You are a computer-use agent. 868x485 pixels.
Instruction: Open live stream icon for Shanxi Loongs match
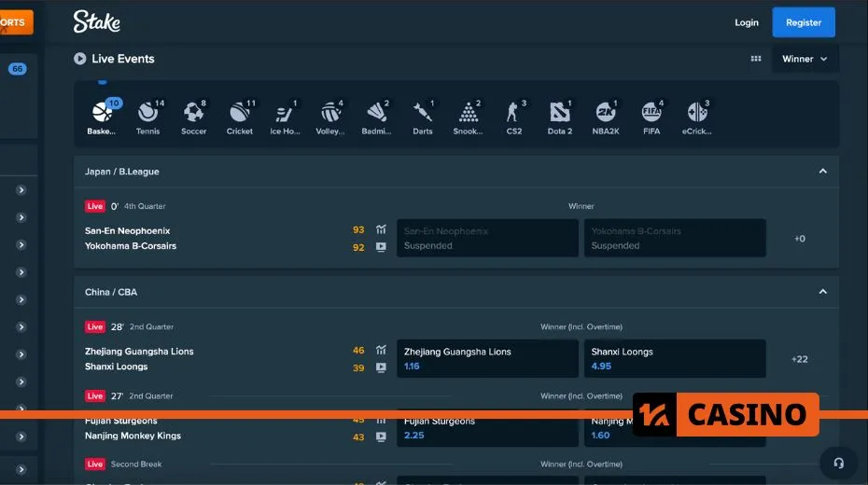pyautogui.click(x=381, y=367)
